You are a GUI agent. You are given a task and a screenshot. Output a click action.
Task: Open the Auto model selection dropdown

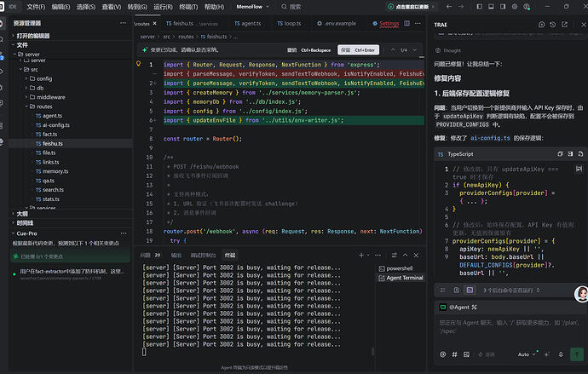click(527, 354)
